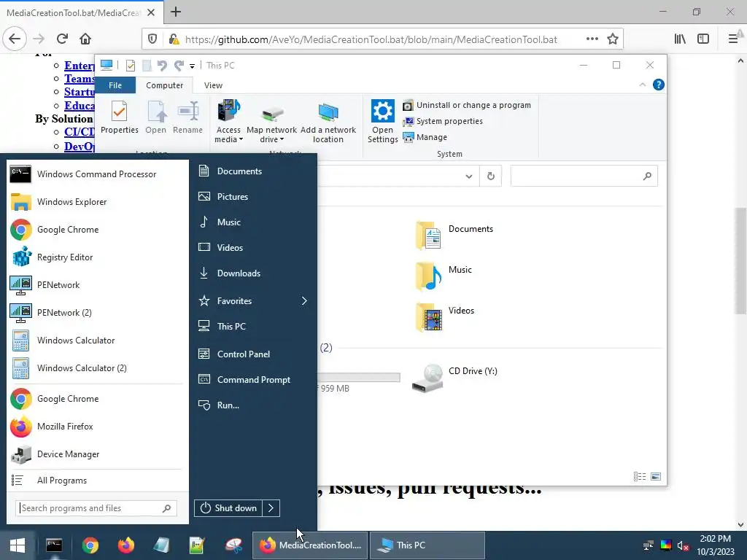This screenshot has height=560, width=747.
Task: Click Firefox back button
Action: pyautogui.click(x=15, y=39)
